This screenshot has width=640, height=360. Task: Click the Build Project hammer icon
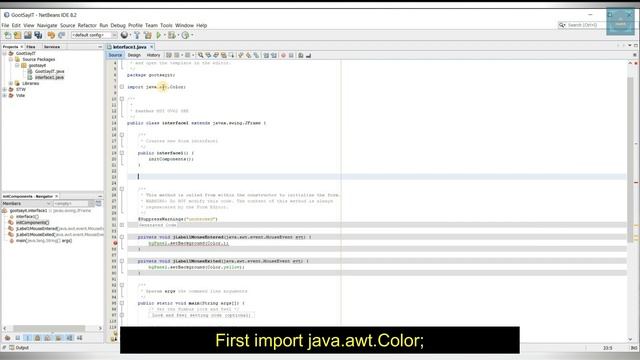pyautogui.click(x=137, y=36)
